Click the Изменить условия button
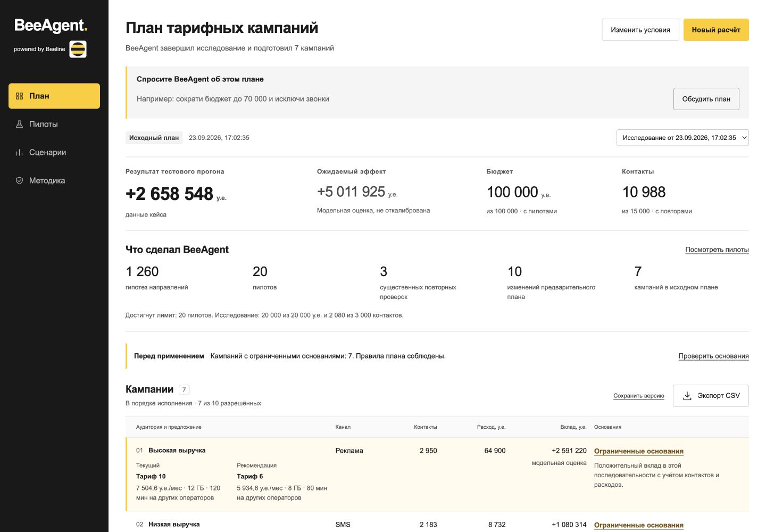 640,30
